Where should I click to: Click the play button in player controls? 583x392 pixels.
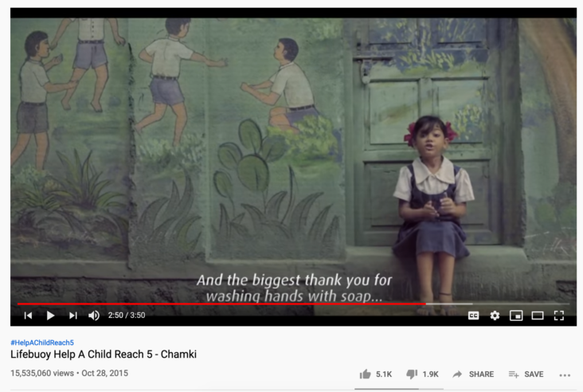pyautogui.click(x=50, y=316)
